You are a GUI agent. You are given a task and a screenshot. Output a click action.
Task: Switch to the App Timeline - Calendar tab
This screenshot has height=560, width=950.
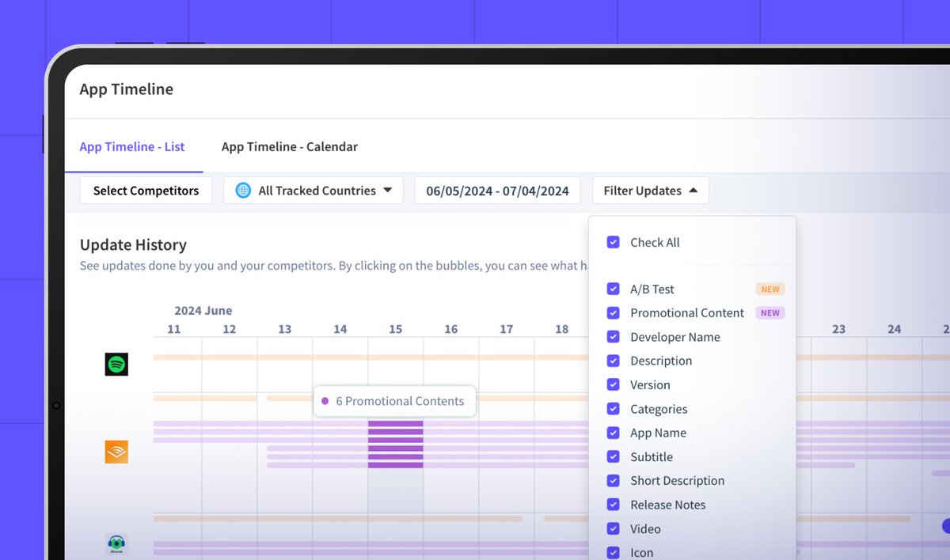290,146
